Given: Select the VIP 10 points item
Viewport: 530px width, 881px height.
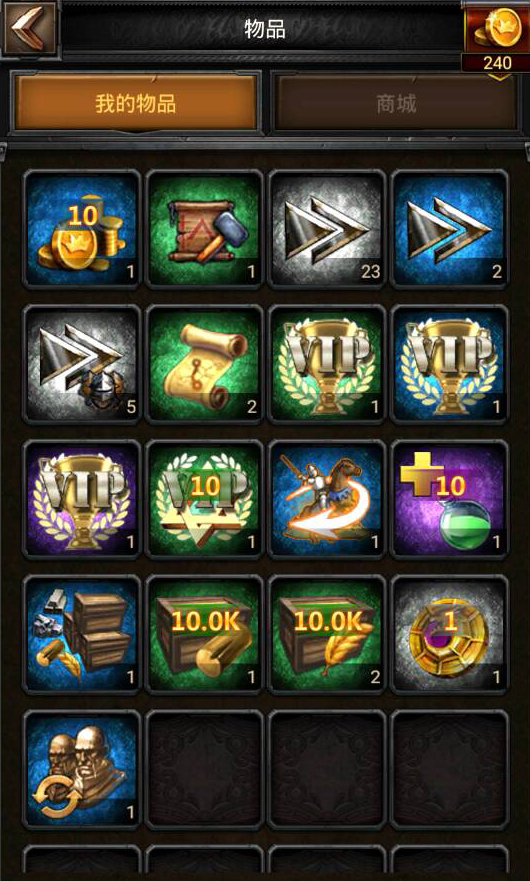Looking at the screenshot, I should click(x=204, y=499).
